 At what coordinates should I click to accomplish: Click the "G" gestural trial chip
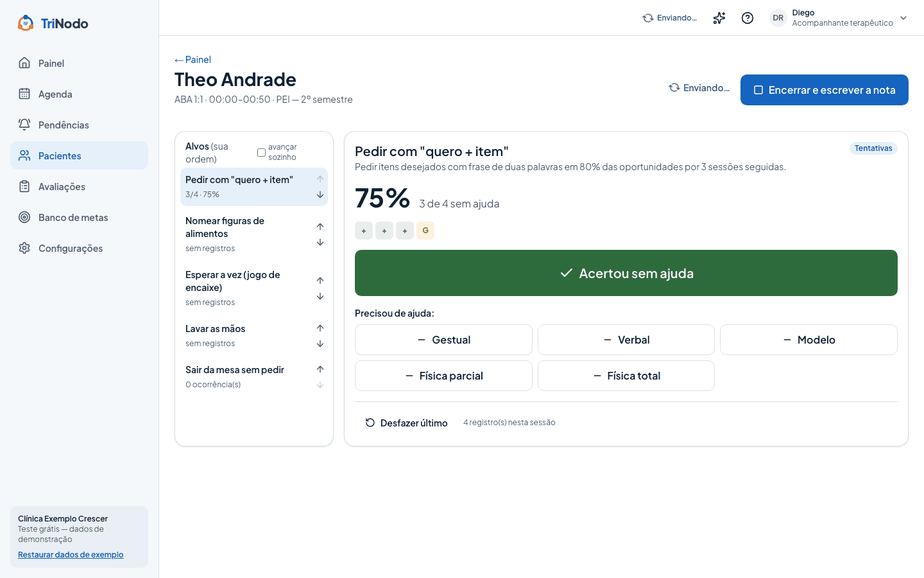(425, 231)
